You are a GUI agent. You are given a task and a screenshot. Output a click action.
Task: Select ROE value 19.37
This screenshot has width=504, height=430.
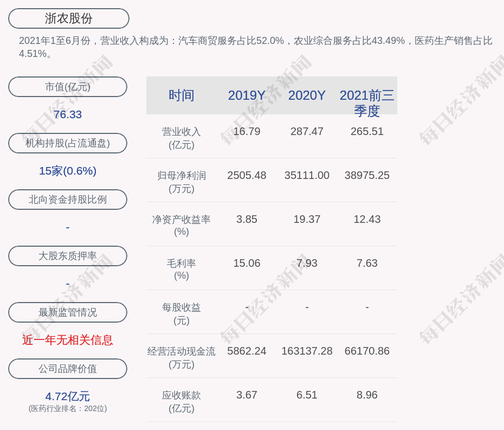tap(307, 220)
